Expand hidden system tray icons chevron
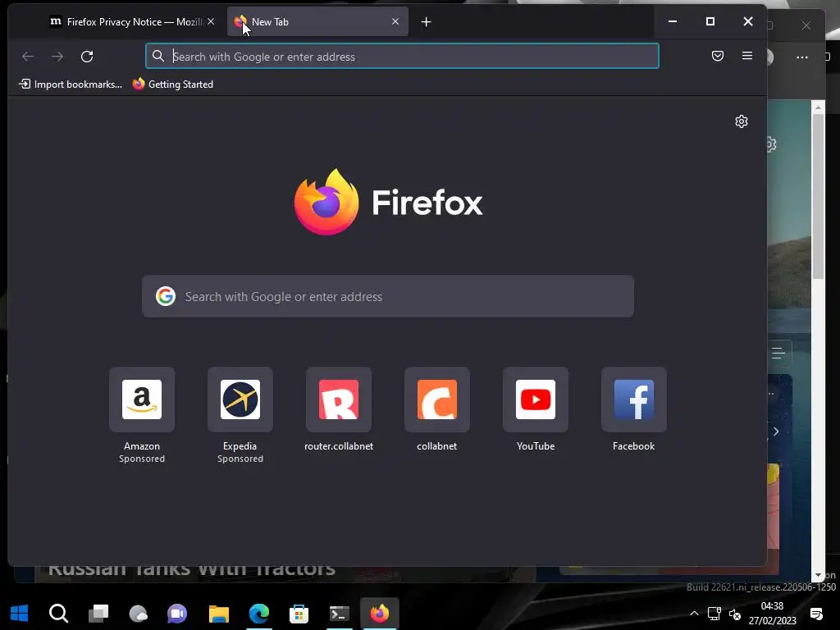This screenshot has height=630, width=840. tap(694, 614)
